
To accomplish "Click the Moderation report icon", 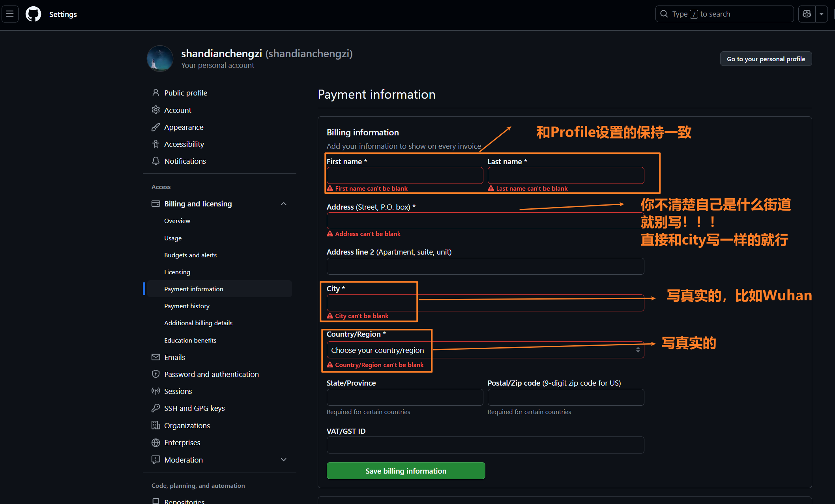I will tap(156, 460).
